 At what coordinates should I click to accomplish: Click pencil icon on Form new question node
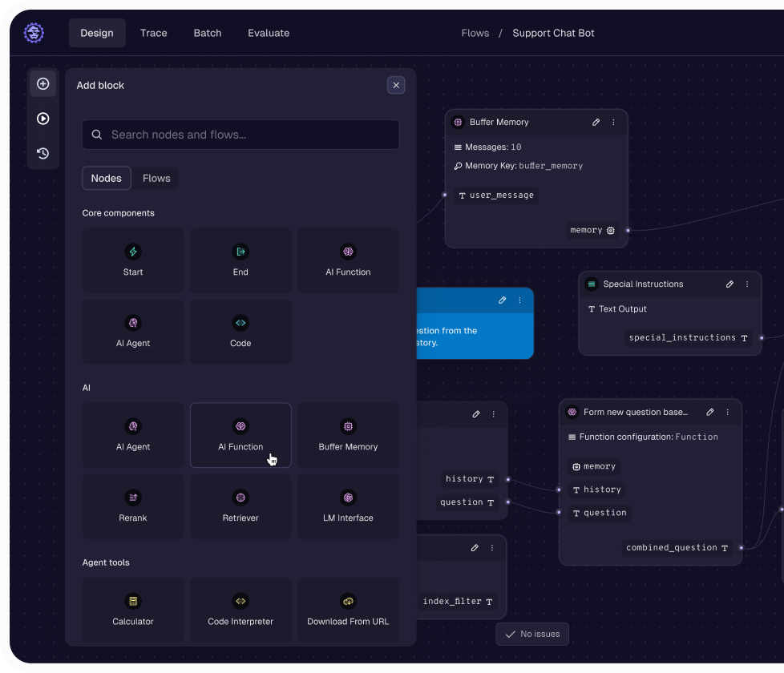pyautogui.click(x=709, y=413)
